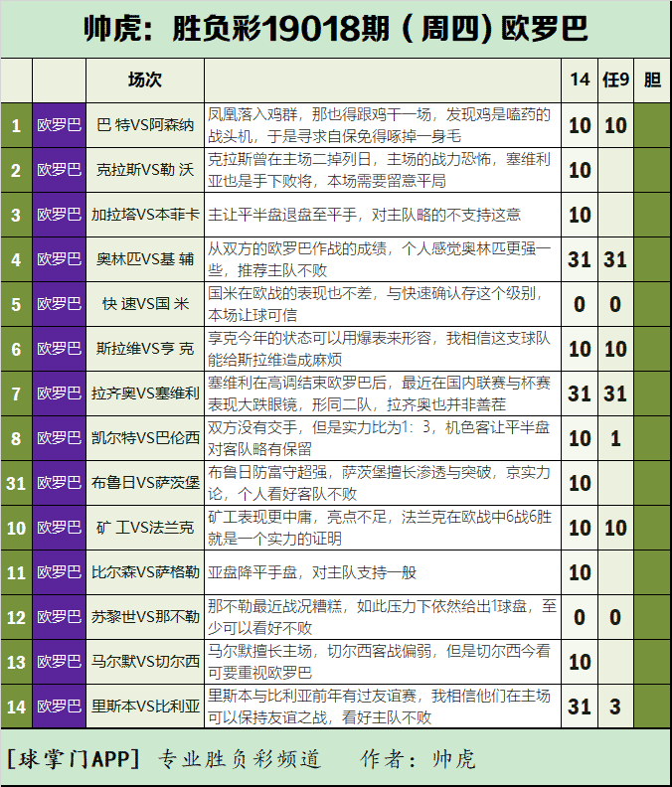672x787 pixels.
Task: Click 欧罗巴 league cell in 里斯本VS比利亚 row
Action: (60, 706)
